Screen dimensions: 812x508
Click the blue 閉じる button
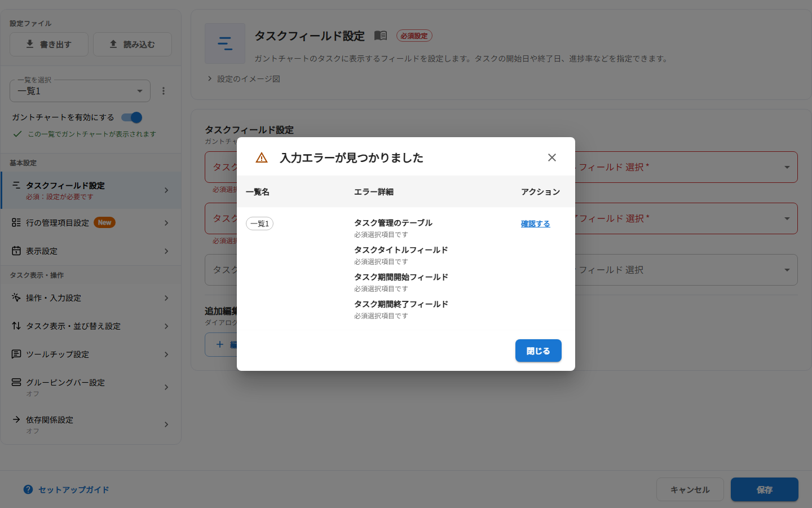[539, 351]
